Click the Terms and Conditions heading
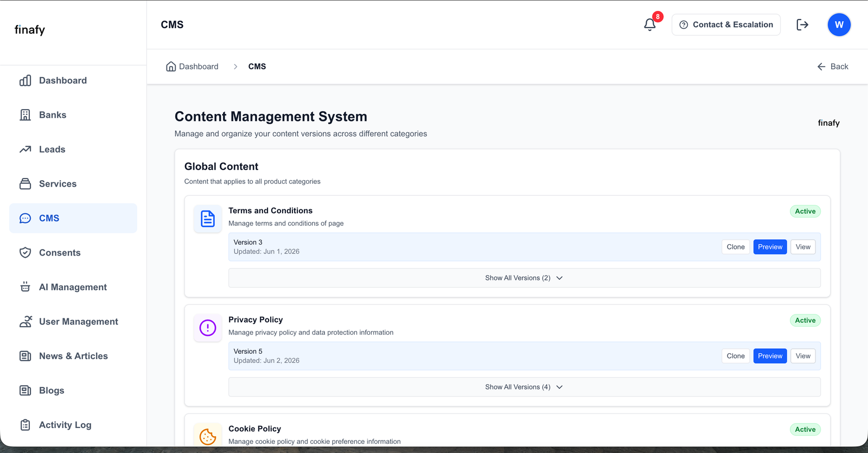868x453 pixels. (270, 210)
